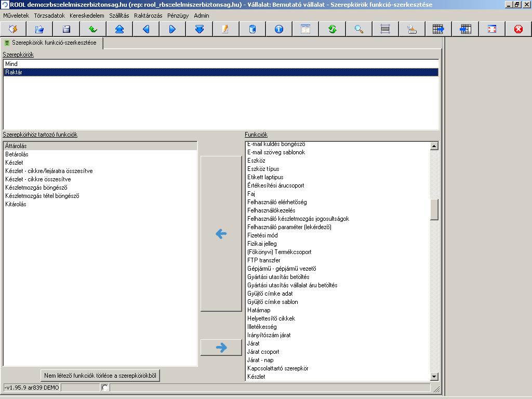This screenshot has width=532, height=399.
Task: Click the magnifying glass search icon
Action: 358,29
